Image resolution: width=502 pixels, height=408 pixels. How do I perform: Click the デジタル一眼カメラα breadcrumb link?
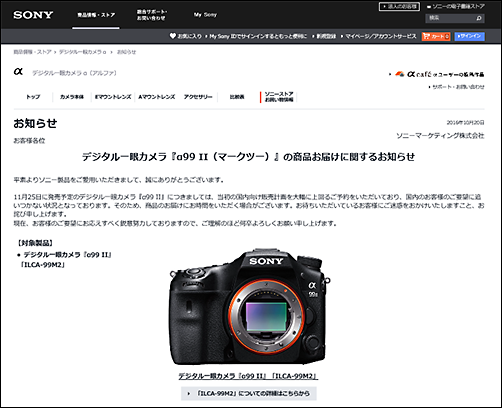pyautogui.click(x=82, y=52)
